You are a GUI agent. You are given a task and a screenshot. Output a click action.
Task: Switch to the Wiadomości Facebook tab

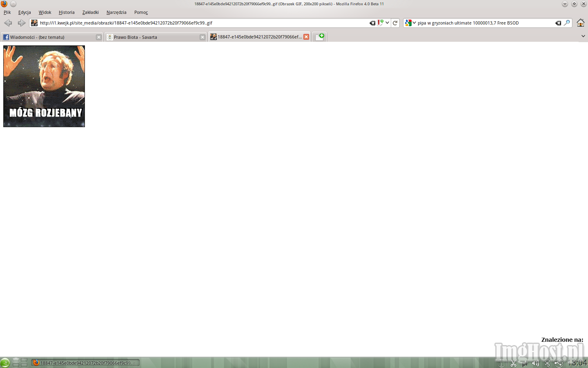tap(52, 37)
